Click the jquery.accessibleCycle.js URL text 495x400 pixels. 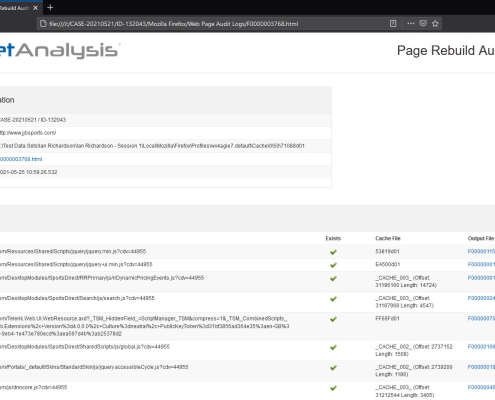click(x=94, y=367)
